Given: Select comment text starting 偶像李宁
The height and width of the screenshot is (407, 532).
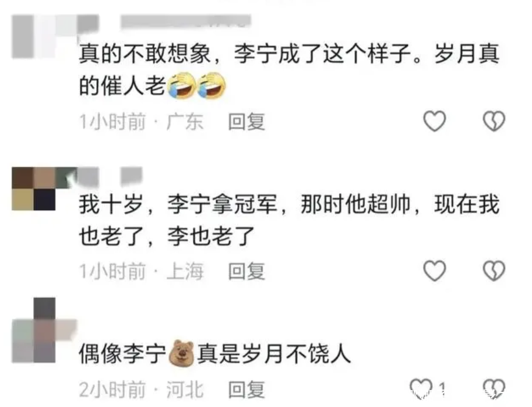Looking at the screenshot, I should [215, 353].
